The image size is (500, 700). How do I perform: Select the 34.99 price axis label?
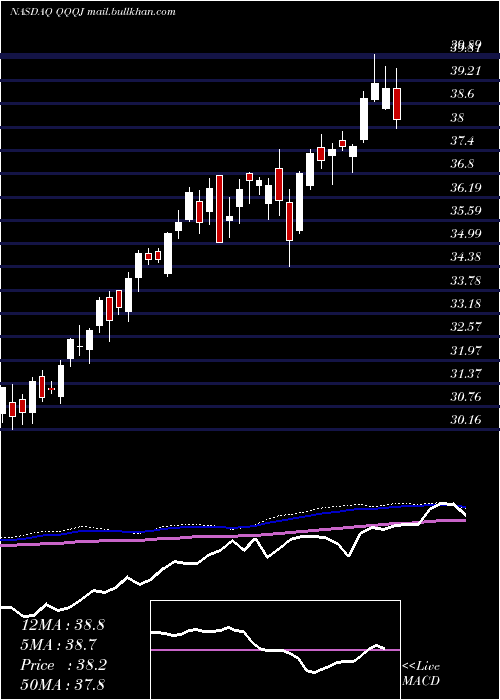[x=465, y=233]
